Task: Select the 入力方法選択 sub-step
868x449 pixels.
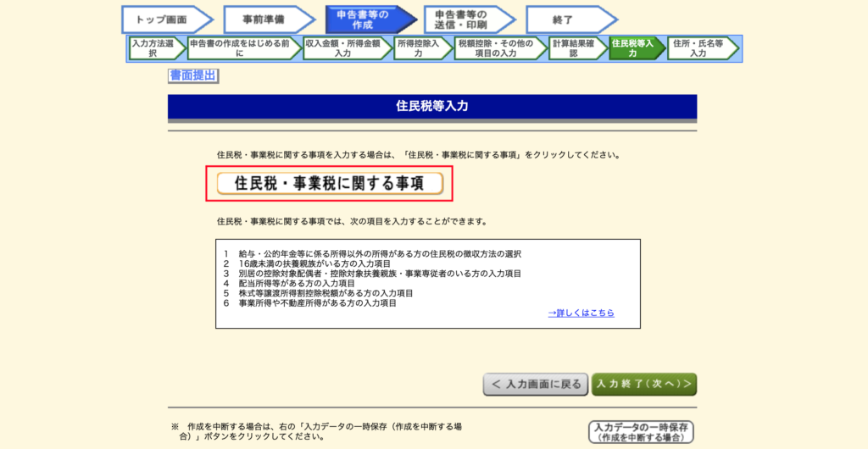Action: [x=155, y=47]
